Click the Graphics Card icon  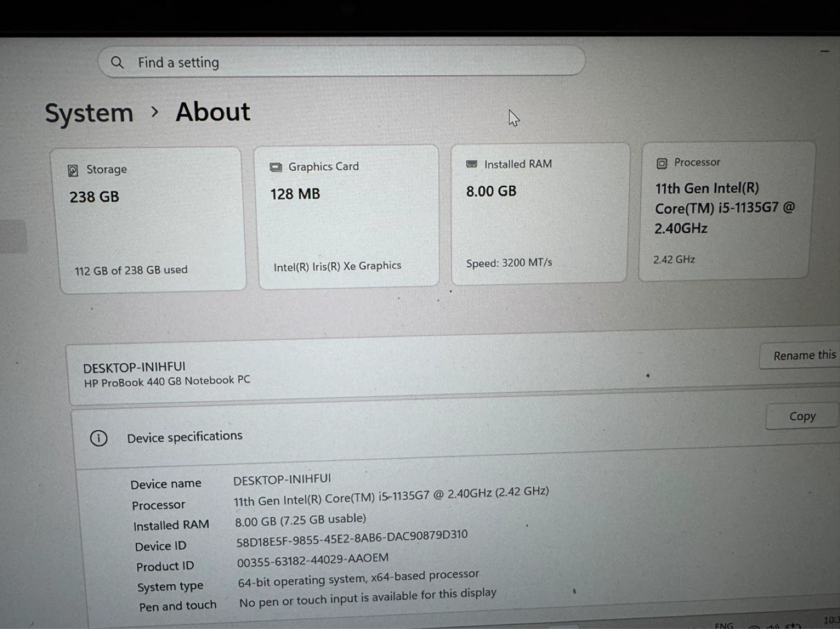point(275,167)
